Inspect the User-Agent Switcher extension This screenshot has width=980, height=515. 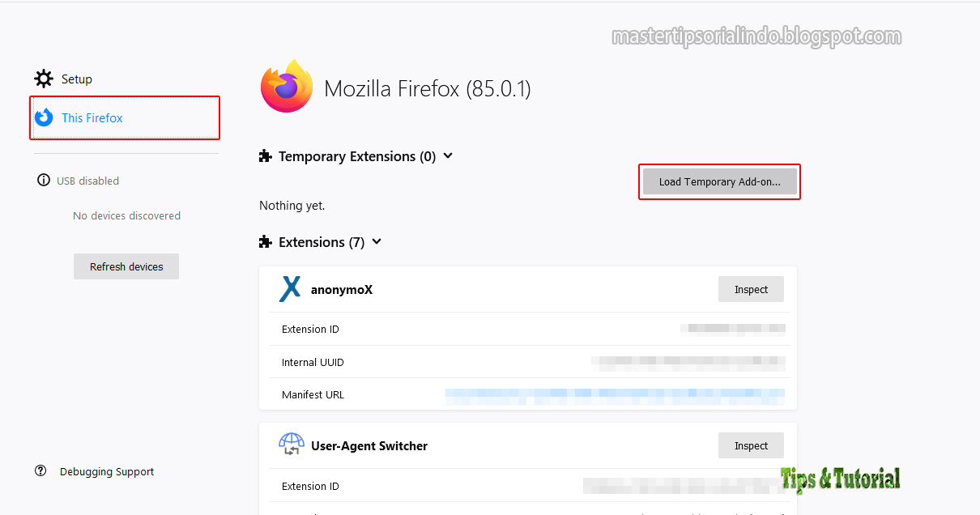[x=751, y=445]
